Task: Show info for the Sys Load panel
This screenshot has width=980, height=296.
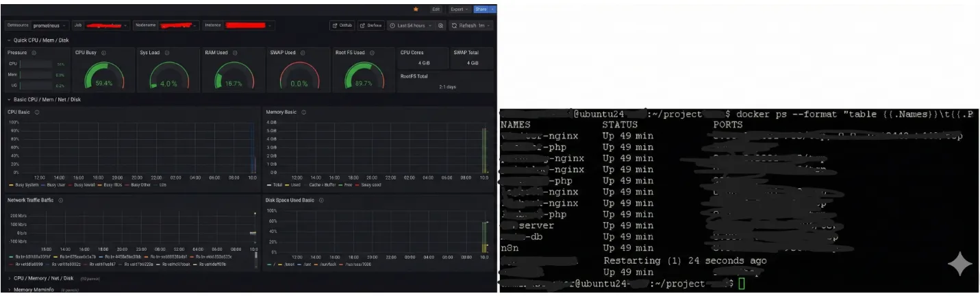Action: click(x=166, y=52)
